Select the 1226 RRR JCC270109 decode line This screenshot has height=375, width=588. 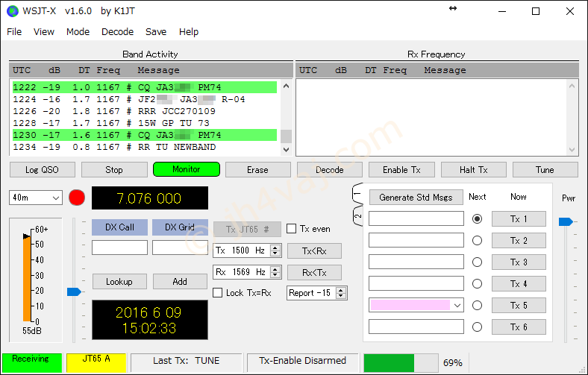[145, 111]
